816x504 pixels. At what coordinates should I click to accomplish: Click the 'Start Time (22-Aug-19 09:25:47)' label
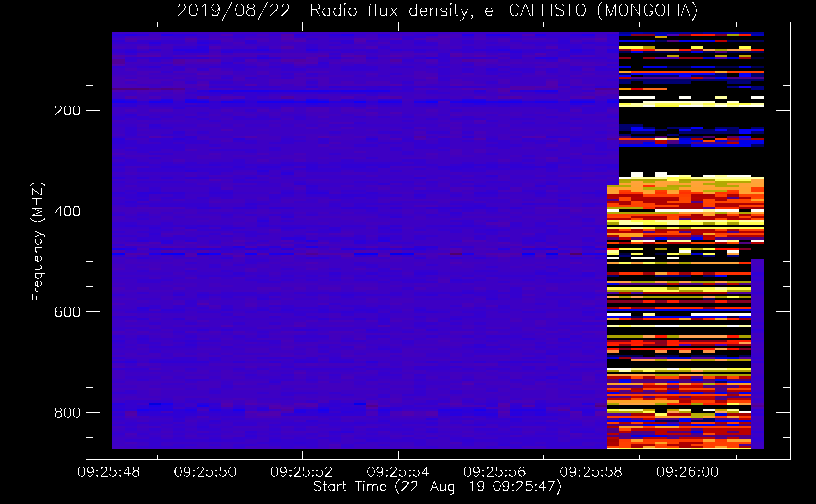[x=437, y=487]
